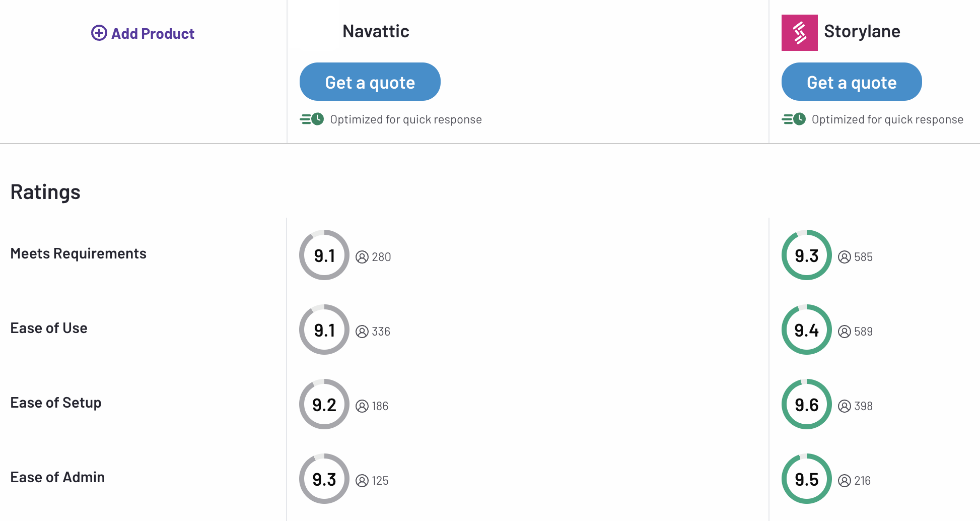Click Storylane's 9.5 Ease of Admin score
The image size is (980, 521).
[x=806, y=479]
